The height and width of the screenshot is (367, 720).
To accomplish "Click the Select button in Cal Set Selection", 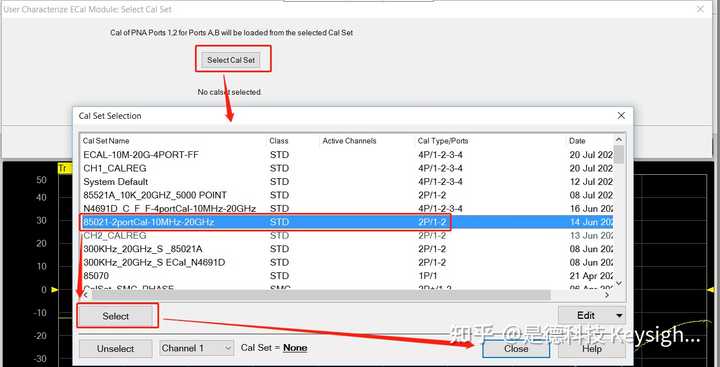I will click(116, 316).
